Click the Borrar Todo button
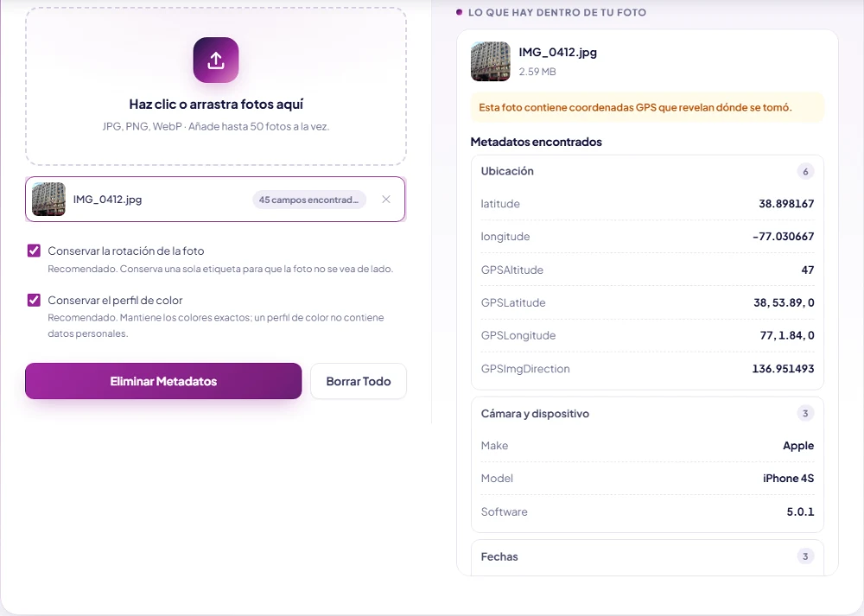The height and width of the screenshot is (616, 864). tap(359, 381)
